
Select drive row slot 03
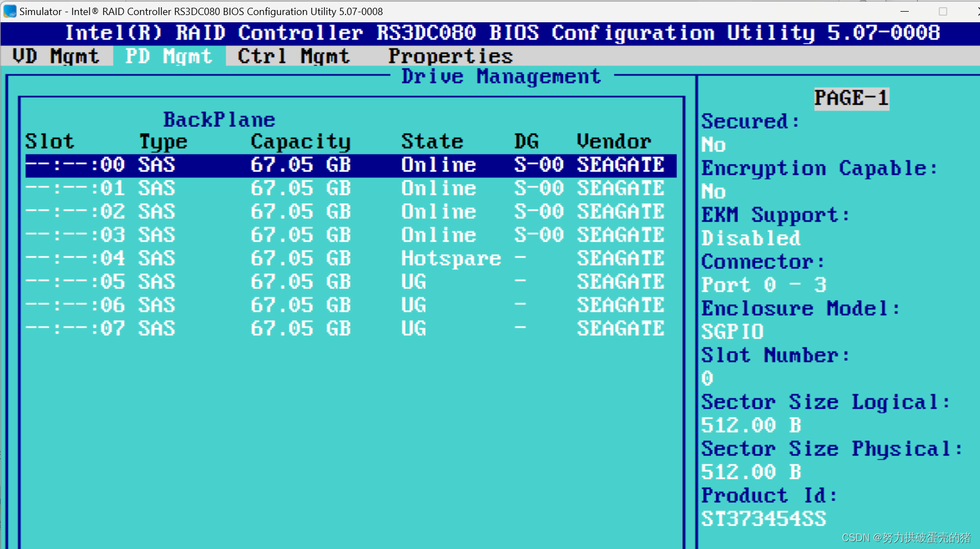(351, 236)
